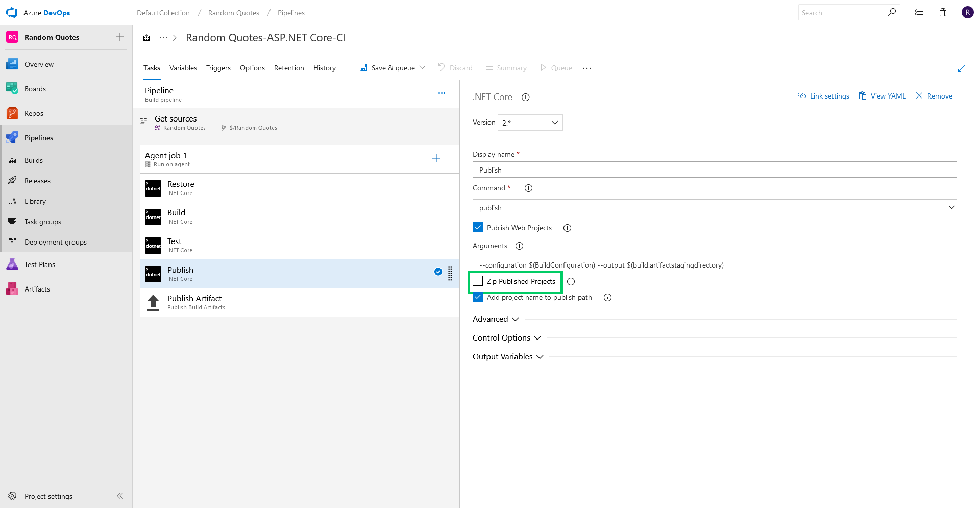Toggle the Publish task selected checkmark
980x508 pixels.
tap(438, 272)
